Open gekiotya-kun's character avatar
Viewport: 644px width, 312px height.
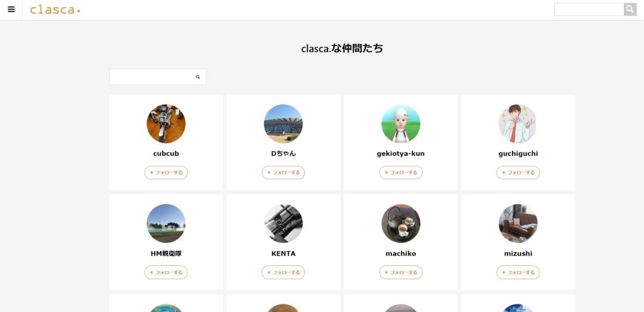pyautogui.click(x=401, y=123)
